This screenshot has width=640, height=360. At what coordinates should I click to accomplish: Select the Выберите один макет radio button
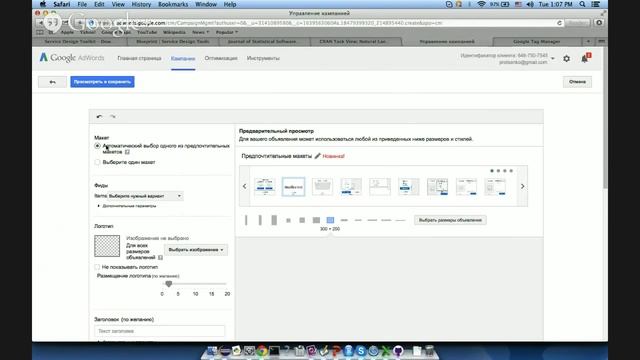pyautogui.click(x=97, y=162)
